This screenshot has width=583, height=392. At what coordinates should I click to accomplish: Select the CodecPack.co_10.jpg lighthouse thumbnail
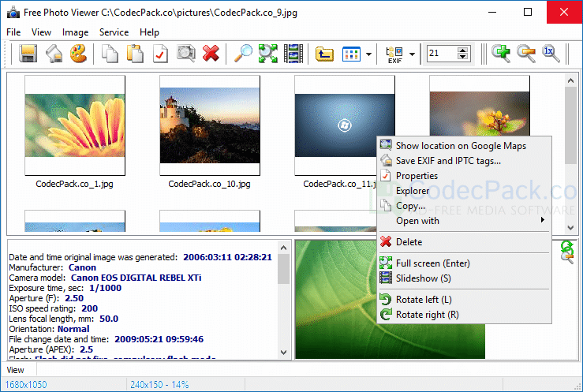point(210,125)
